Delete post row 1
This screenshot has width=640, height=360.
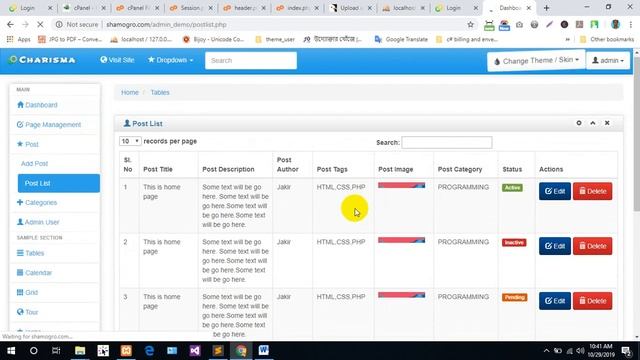coord(592,191)
